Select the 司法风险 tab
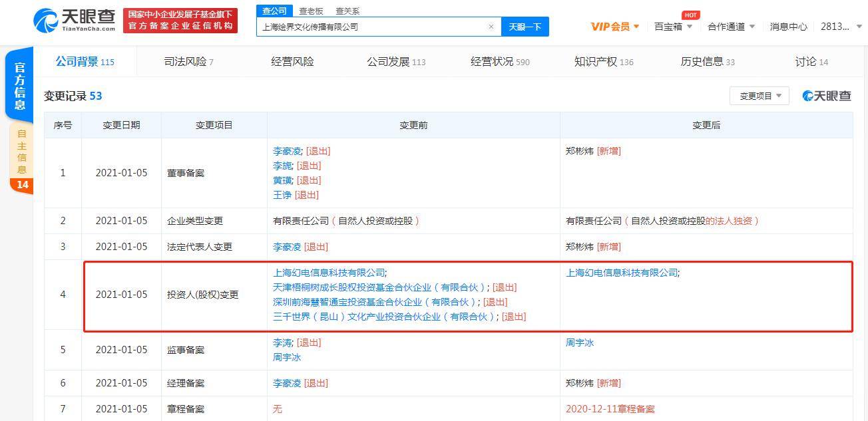 coord(189,61)
